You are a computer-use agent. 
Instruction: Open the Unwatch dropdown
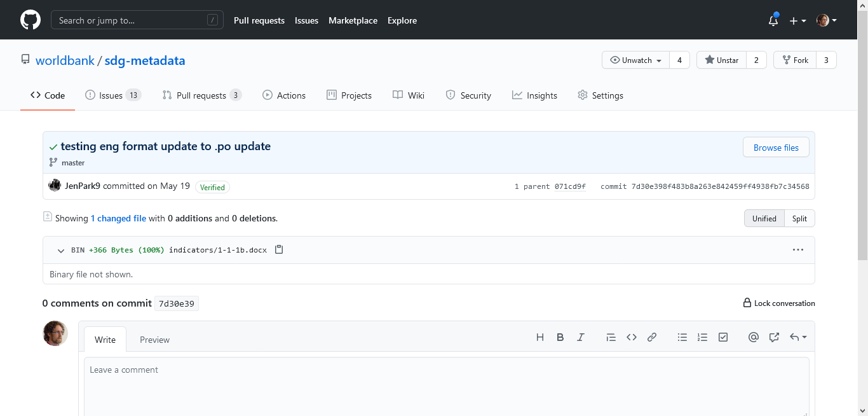635,59
